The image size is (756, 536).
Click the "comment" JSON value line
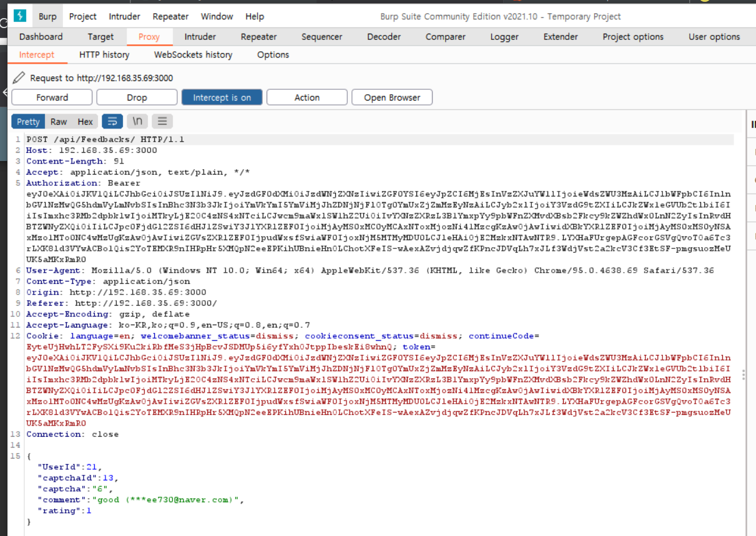(x=140, y=500)
